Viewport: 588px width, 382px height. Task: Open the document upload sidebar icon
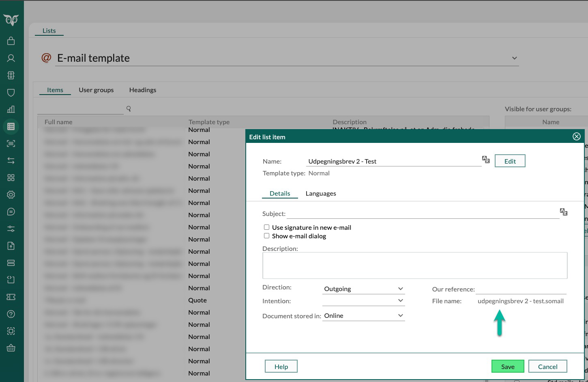coord(11,246)
